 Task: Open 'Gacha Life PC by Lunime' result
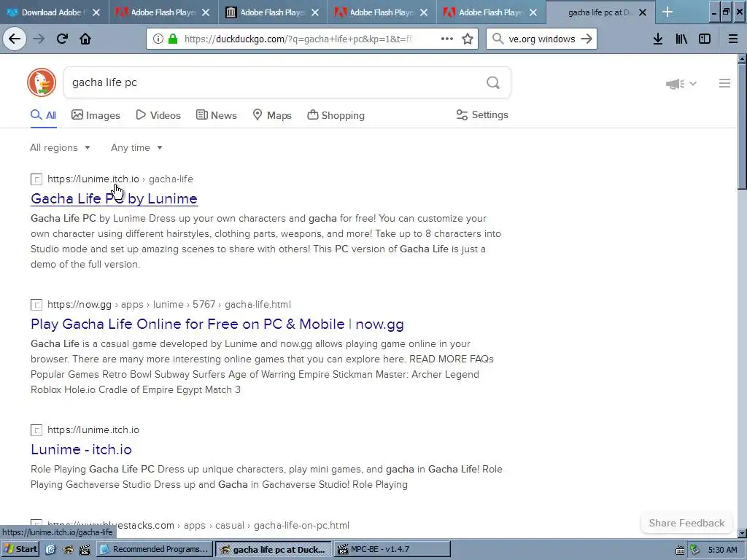115,198
